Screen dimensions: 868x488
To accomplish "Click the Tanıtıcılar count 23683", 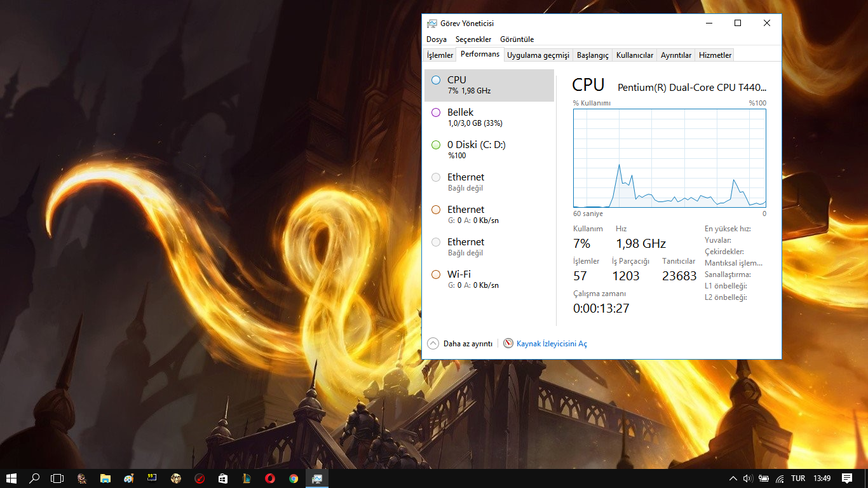I will click(679, 276).
